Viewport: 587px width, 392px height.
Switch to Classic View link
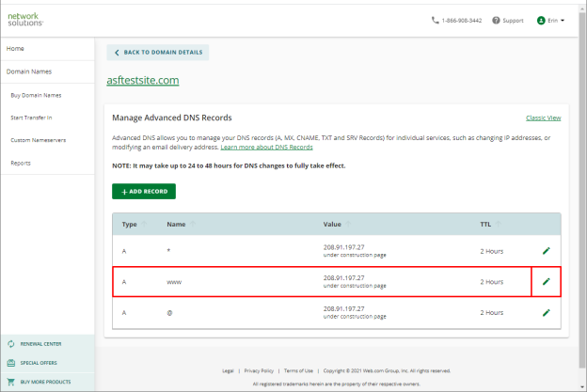point(543,118)
